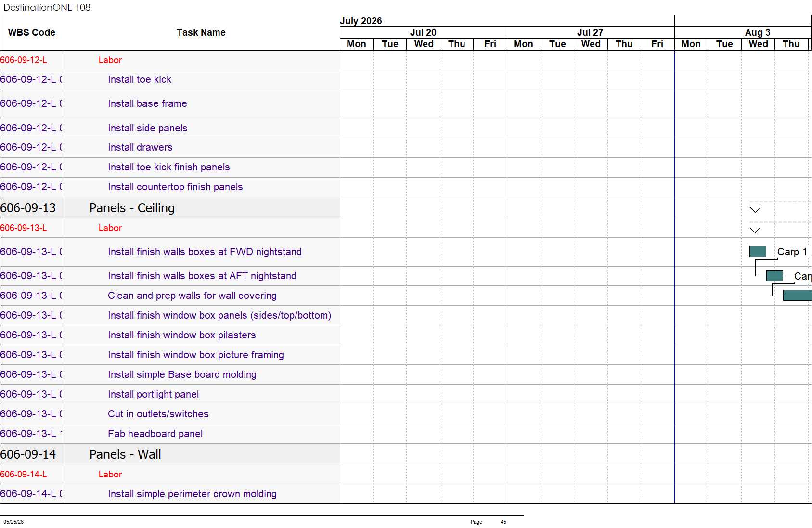Select the AFT nightstand task Gantt bar
The height and width of the screenshot is (528, 812).
pyautogui.click(x=774, y=276)
